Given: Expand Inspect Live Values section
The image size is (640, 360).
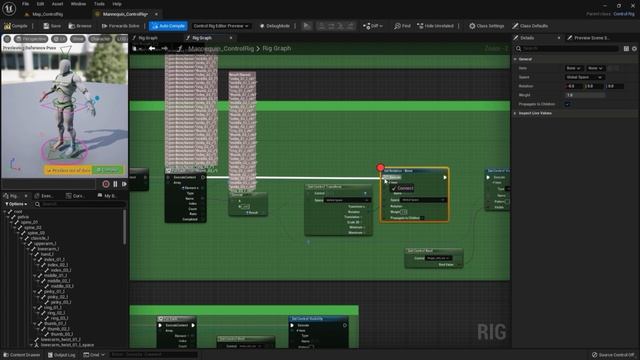Looking at the screenshot, I should point(515,113).
